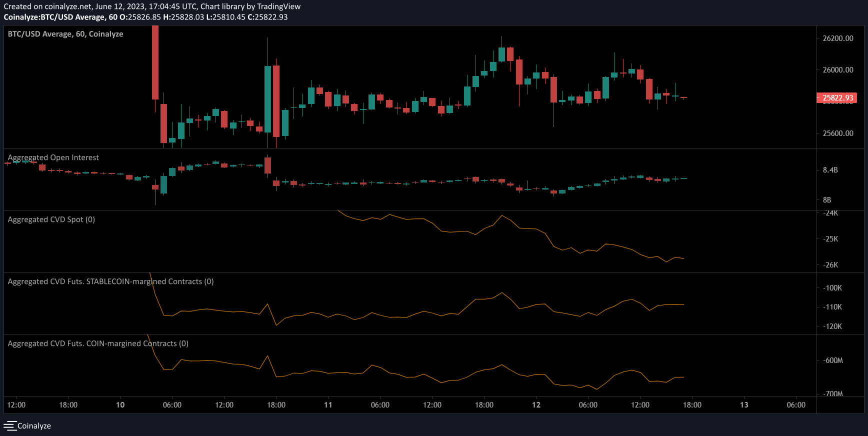This screenshot has height=436, width=868.
Task: Click the -100K stablecoin CVD axis label
Action: (832, 288)
